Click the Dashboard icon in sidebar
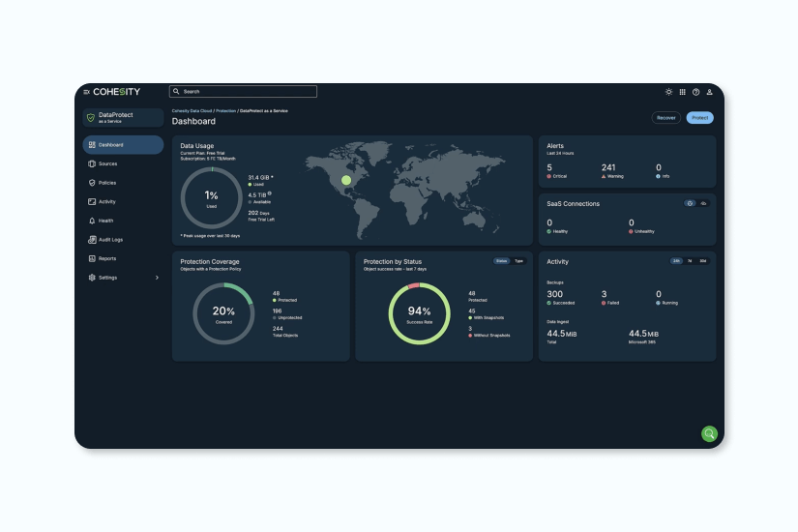This screenshot has width=798, height=532. click(x=92, y=145)
